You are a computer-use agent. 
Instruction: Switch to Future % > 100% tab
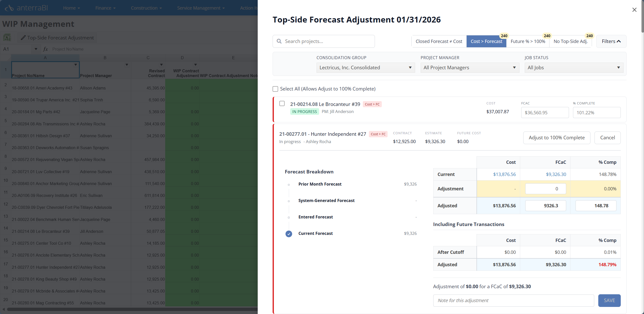[x=528, y=41]
